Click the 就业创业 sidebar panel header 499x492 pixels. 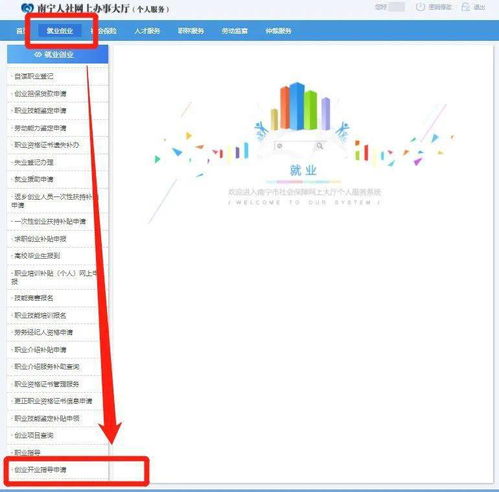58,54
